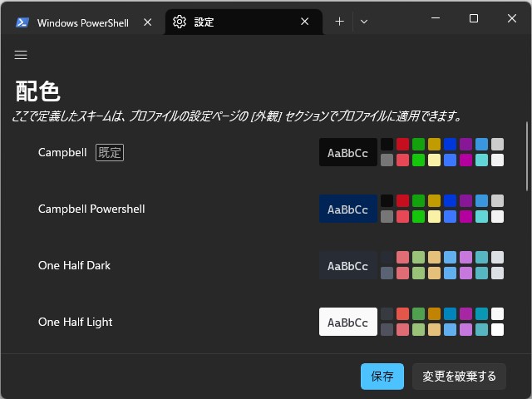Image resolution: width=532 pixels, height=399 pixels.
Task: Close the 設定 tab
Action: (x=305, y=22)
